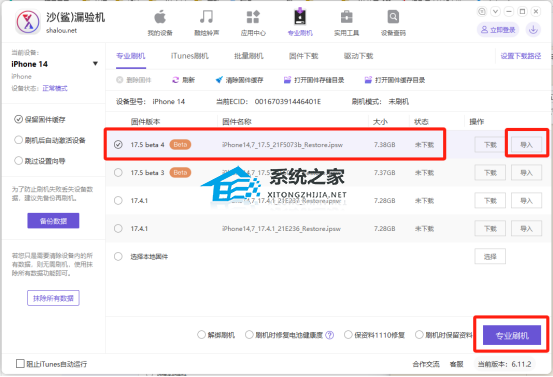Click ECID value 001670391446401E
The width and height of the screenshot is (553, 377).
click(288, 102)
